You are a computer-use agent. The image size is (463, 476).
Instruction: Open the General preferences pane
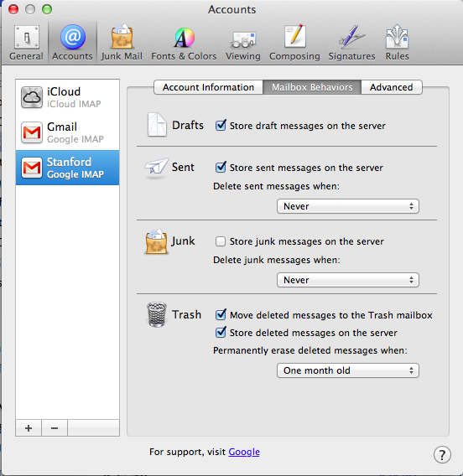pos(27,43)
